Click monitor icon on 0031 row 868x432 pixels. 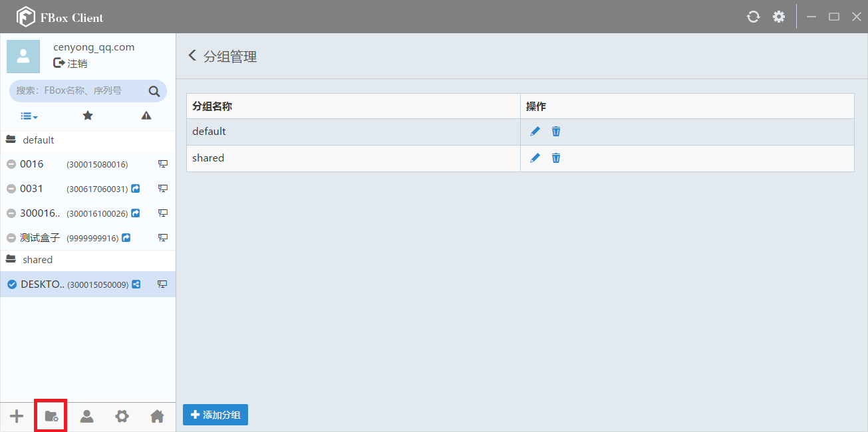point(162,189)
